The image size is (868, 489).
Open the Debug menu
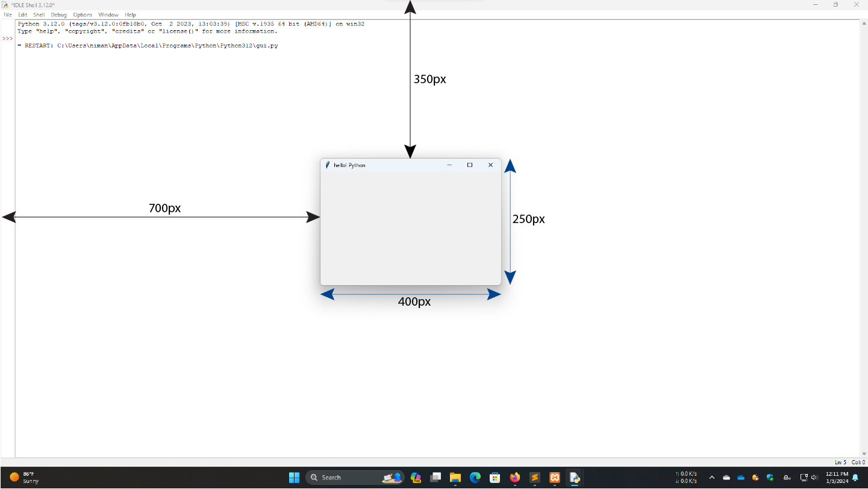point(58,14)
